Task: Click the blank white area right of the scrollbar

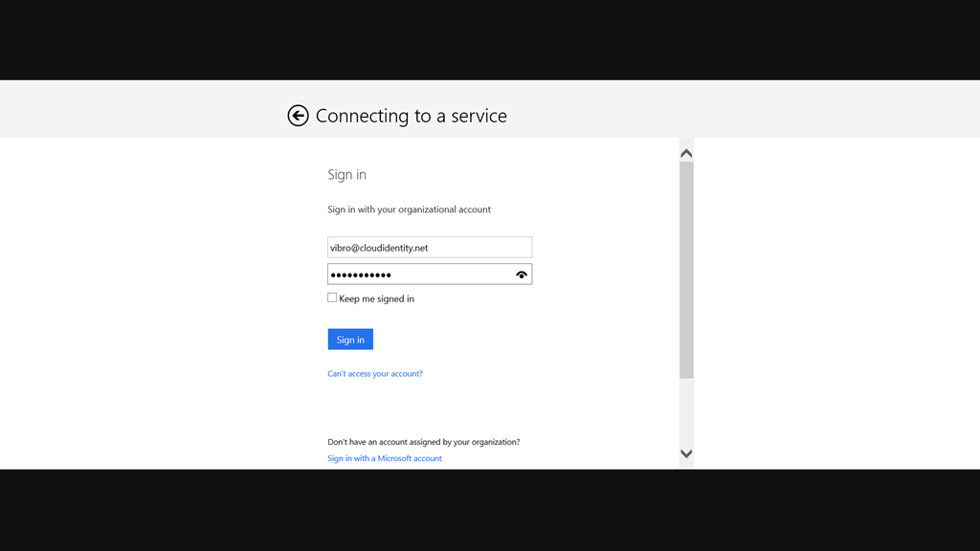Action: click(x=836, y=303)
